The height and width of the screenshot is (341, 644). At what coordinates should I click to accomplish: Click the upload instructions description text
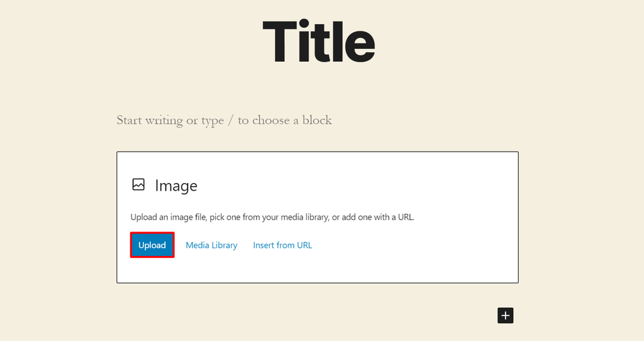(x=272, y=217)
